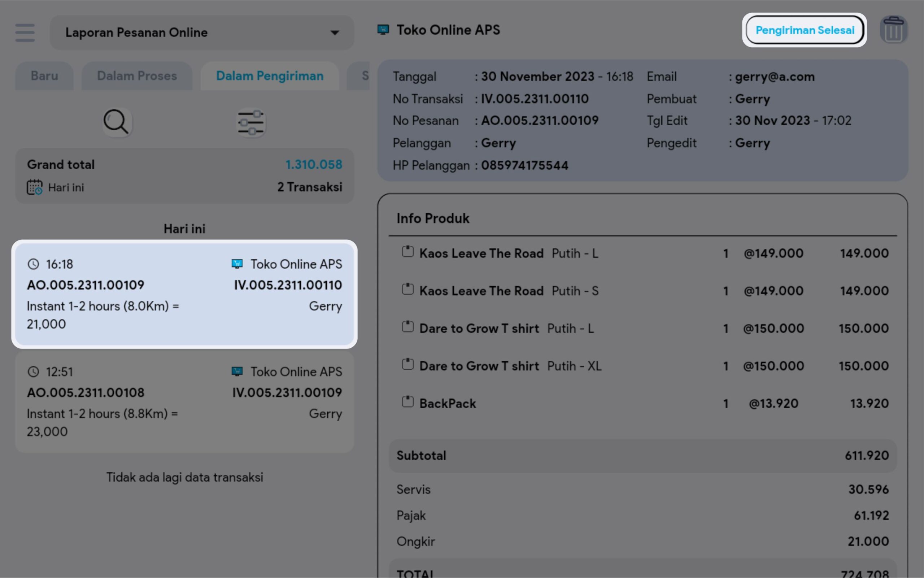Click the Grand total summary card
The image size is (924, 578).
(184, 176)
